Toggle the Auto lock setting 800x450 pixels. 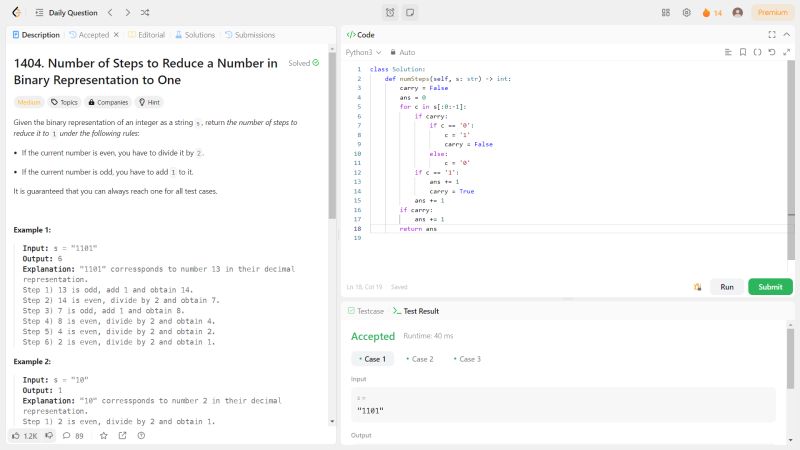(403, 52)
